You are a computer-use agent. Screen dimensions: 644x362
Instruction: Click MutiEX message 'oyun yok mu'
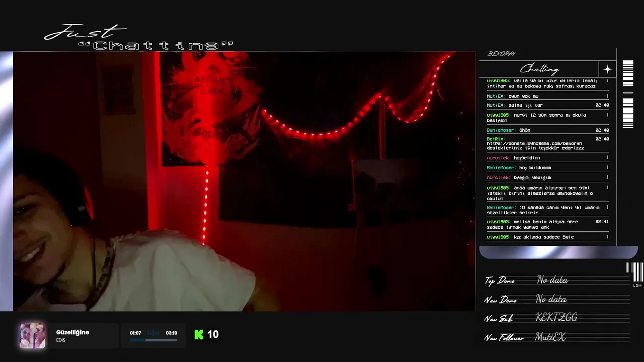(523, 96)
